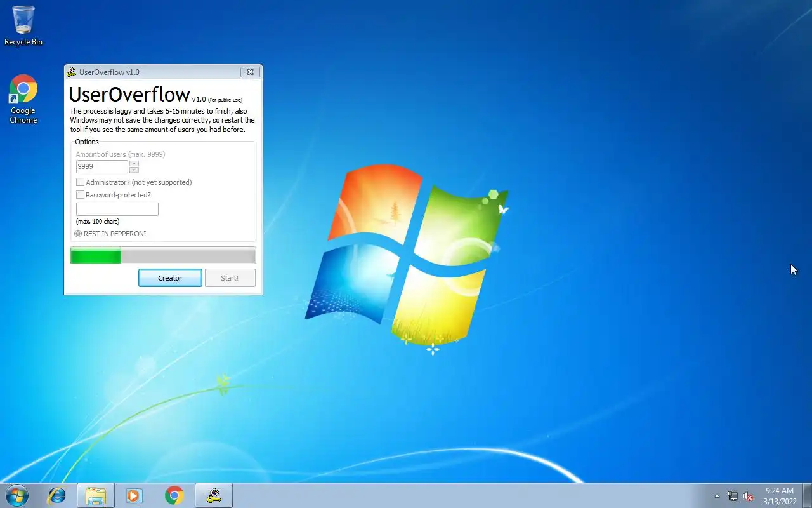Viewport: 812px width, 508px height.
Task: Click the muted volume tray icon
Action: click(x=749, y=496)
